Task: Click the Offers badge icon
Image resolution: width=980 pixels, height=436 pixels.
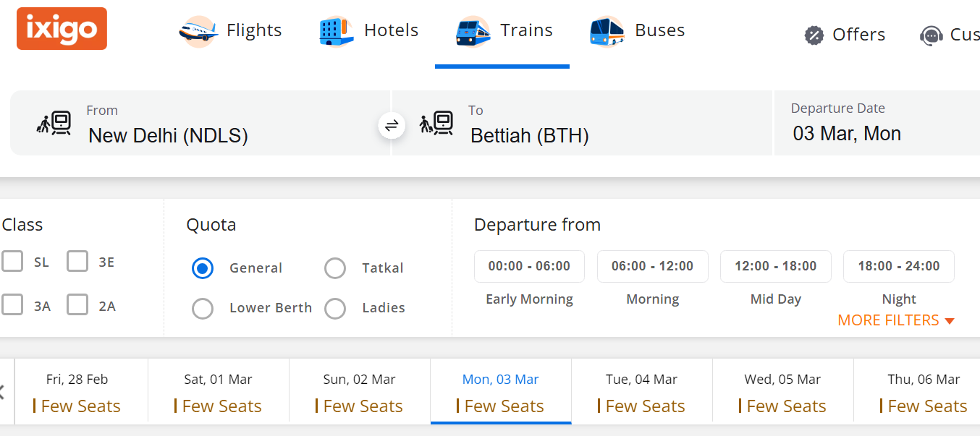Action: 814,34
